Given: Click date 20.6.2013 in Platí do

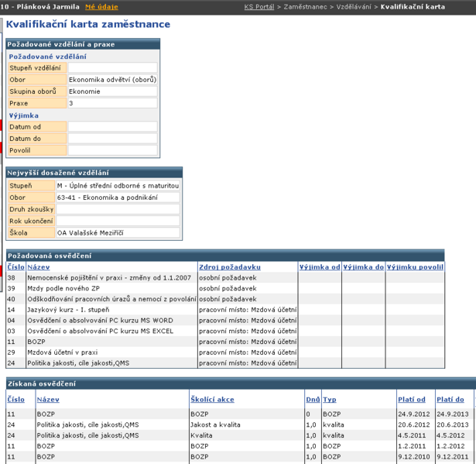Looking at the screenshot, I should pos(453,424).
